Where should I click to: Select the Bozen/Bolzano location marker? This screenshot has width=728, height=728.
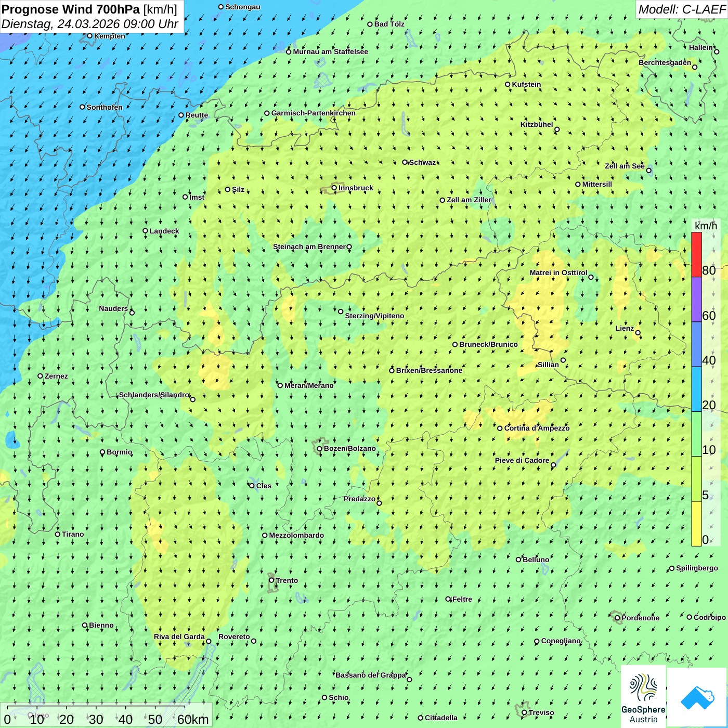click(x=319, y=449)
